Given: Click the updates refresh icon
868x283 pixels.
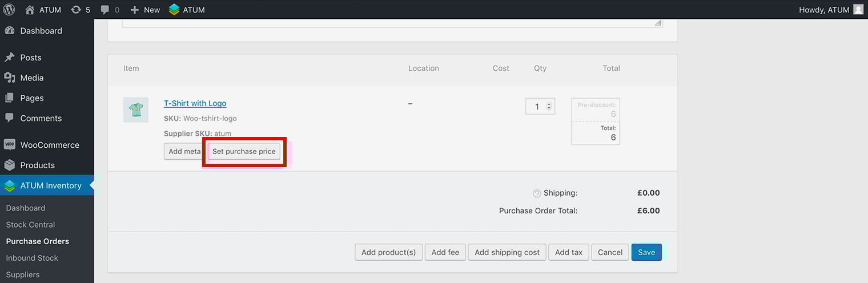Looking at the screenshot, I should pos(76,9).
